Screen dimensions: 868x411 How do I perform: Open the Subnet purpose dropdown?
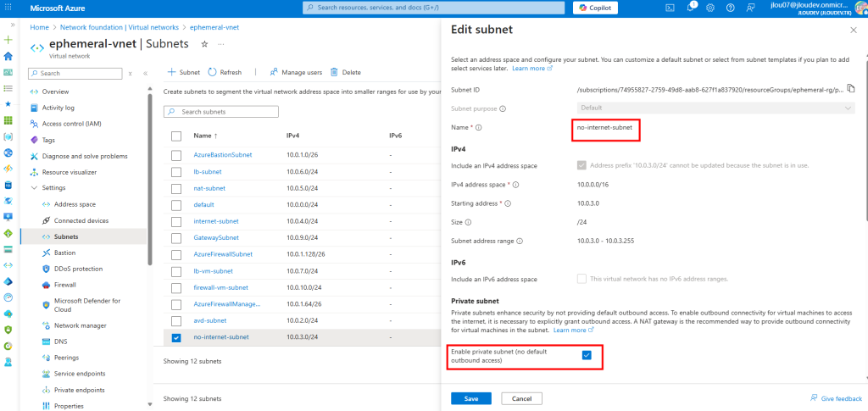pos(715,108)
